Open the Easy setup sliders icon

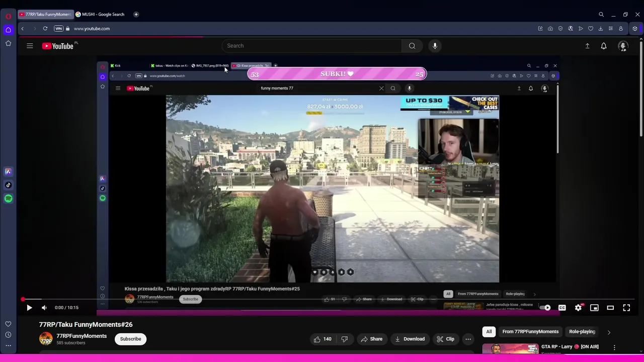coord(611,29)
